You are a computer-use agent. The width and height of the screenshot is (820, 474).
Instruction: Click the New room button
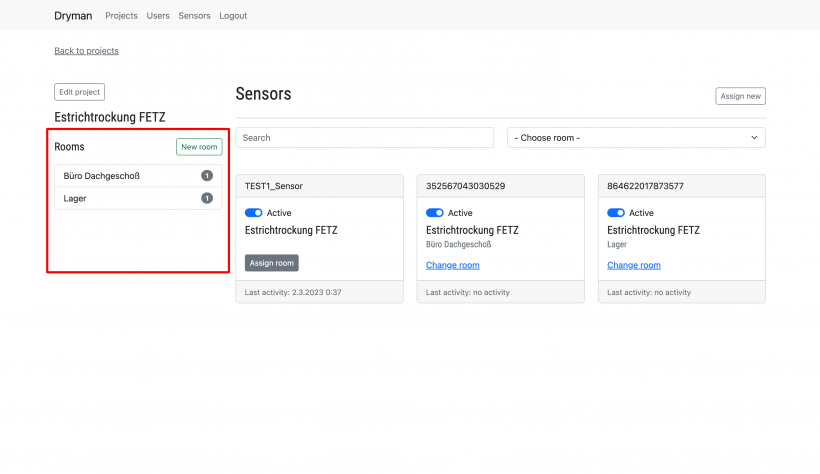(x=199, y=147)
